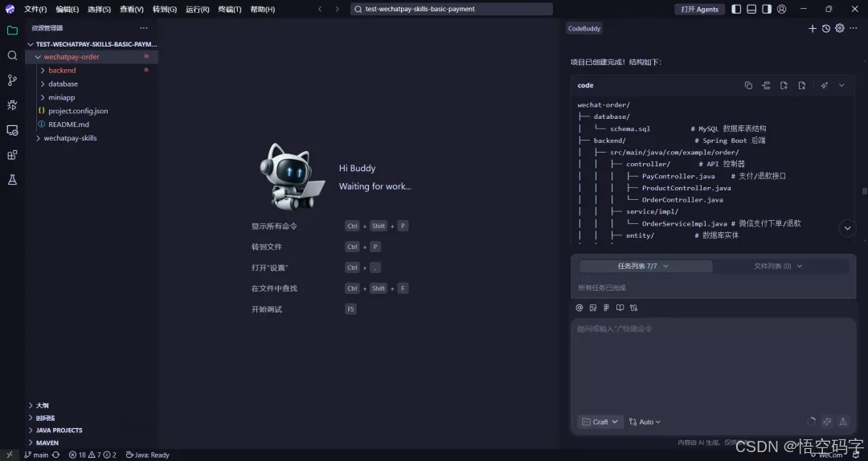
Task: Expand the database folder
Action: click(x=92, y=84)
